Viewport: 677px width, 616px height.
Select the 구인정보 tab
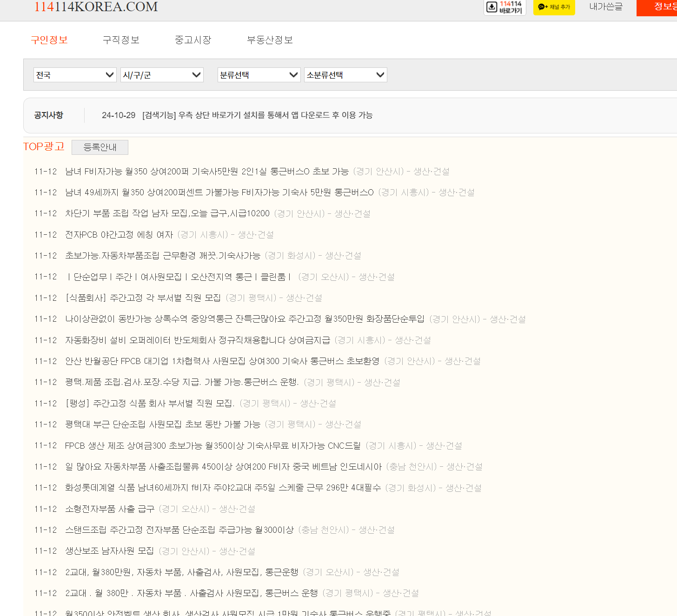coord(49,40)
